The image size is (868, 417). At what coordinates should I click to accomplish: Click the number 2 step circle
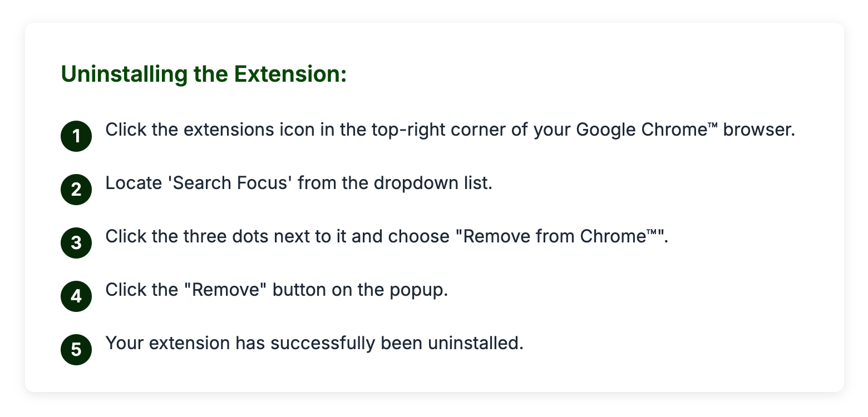tap(76, 190)
